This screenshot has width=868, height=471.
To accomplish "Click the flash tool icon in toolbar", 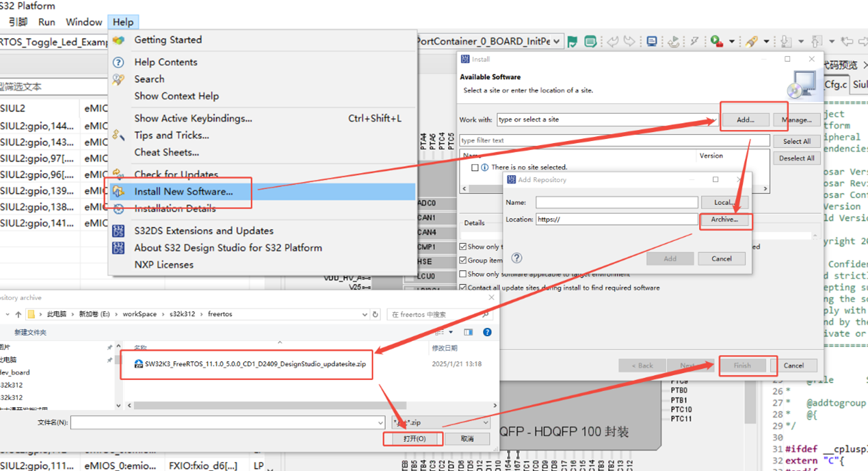I will [752, 42].
